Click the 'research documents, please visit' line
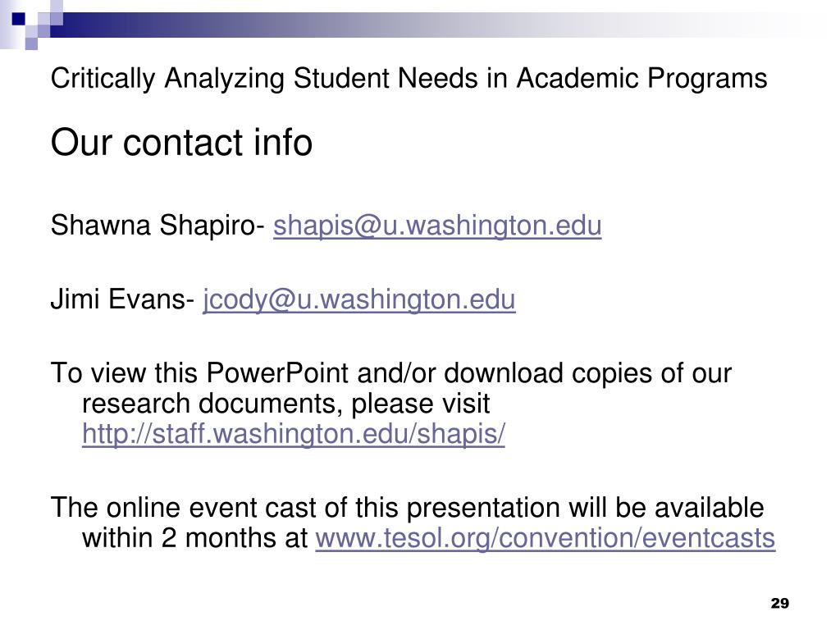Viewport: 840px width, 630px height. [285, 404]
